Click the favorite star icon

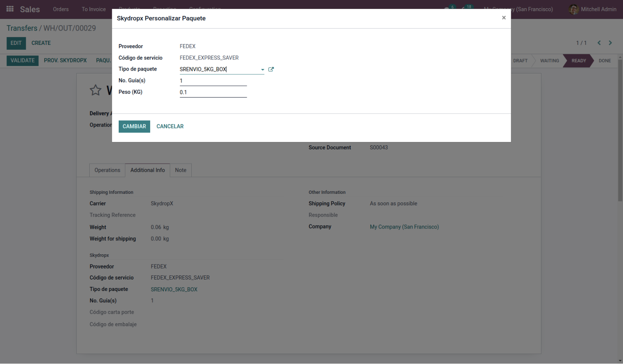(95, 90)
